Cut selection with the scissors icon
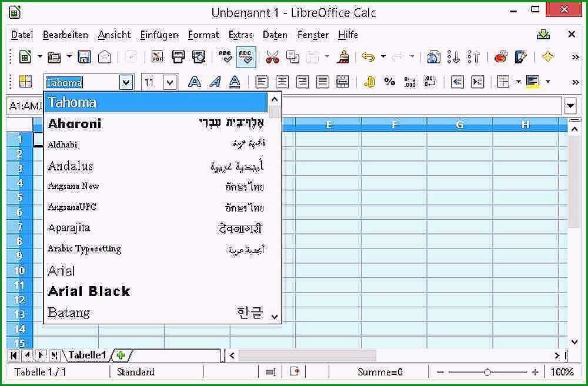 click(273, 57)
